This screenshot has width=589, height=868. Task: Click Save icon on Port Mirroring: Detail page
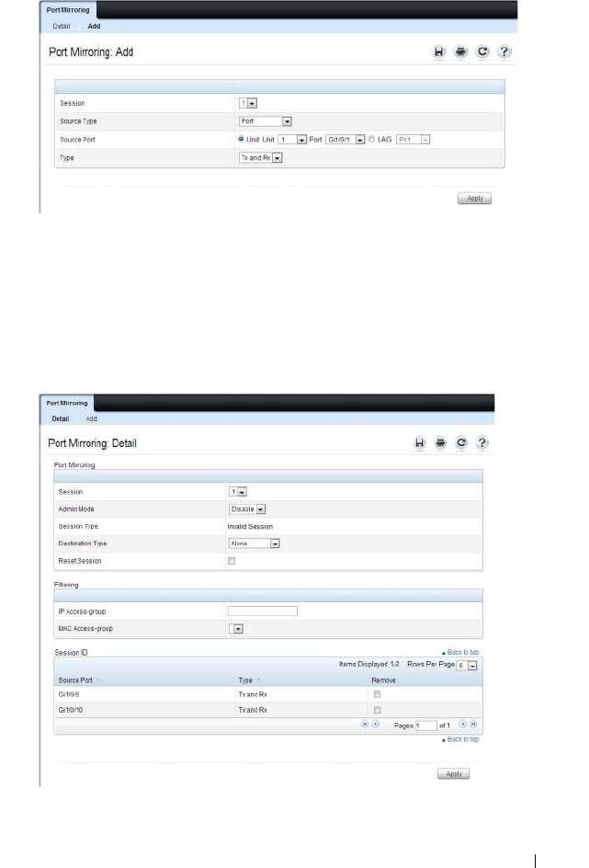(420, 442)
